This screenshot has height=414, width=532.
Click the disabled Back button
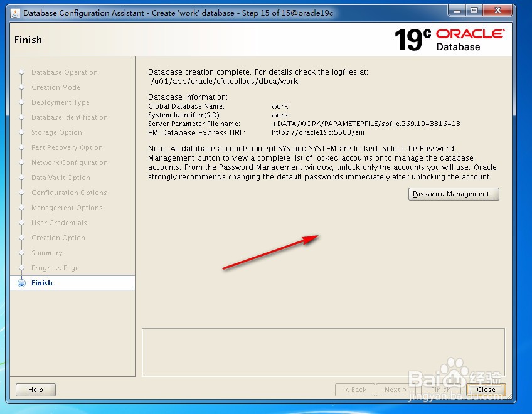click(x=355, y=390)
